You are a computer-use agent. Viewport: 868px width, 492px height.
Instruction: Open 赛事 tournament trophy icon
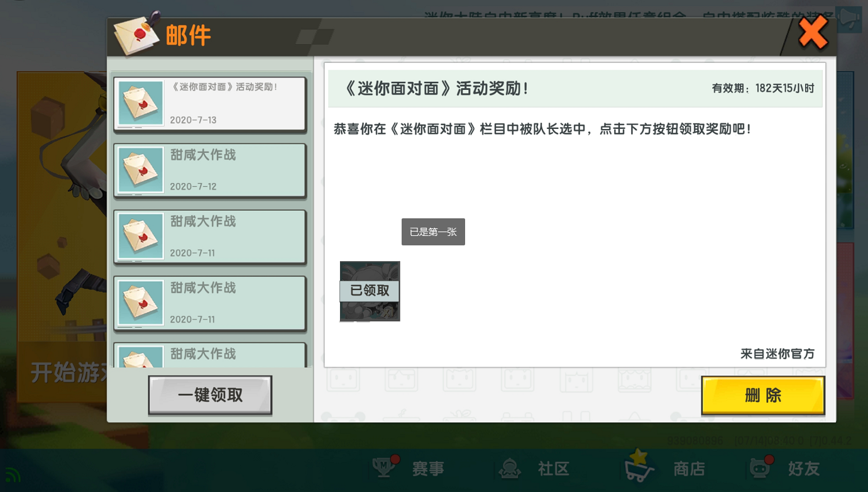pos(385,468)
